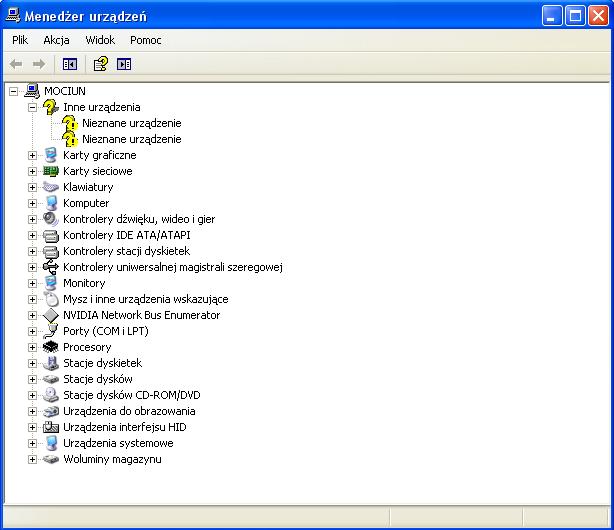This screenshot has width=614, height=530.
Task: Click the Porty (COM i LPT) connector icon
Action: tap(51, 331)
